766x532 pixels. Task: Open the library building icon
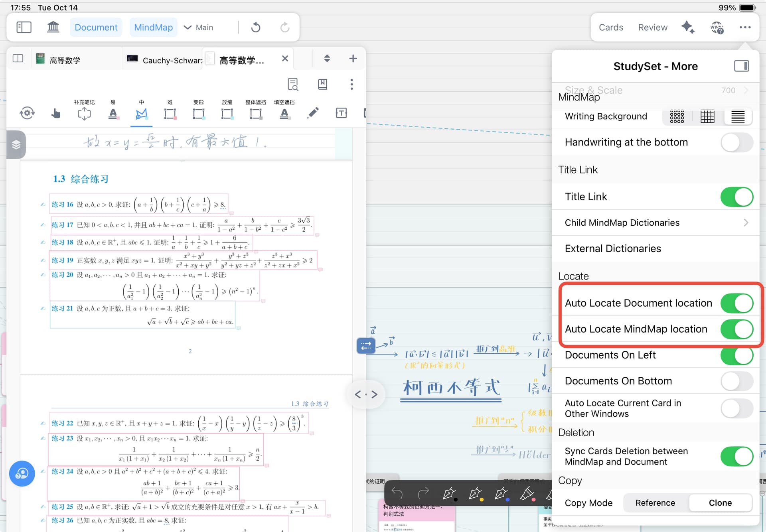click(53, 27)
